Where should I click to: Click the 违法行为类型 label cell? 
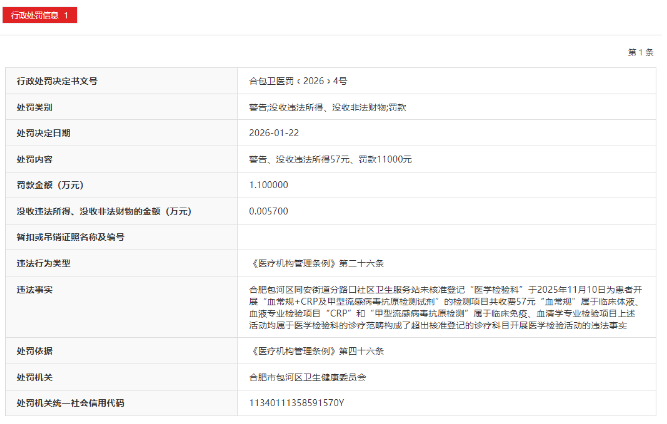pyautogui.click(x=43, y=263)
